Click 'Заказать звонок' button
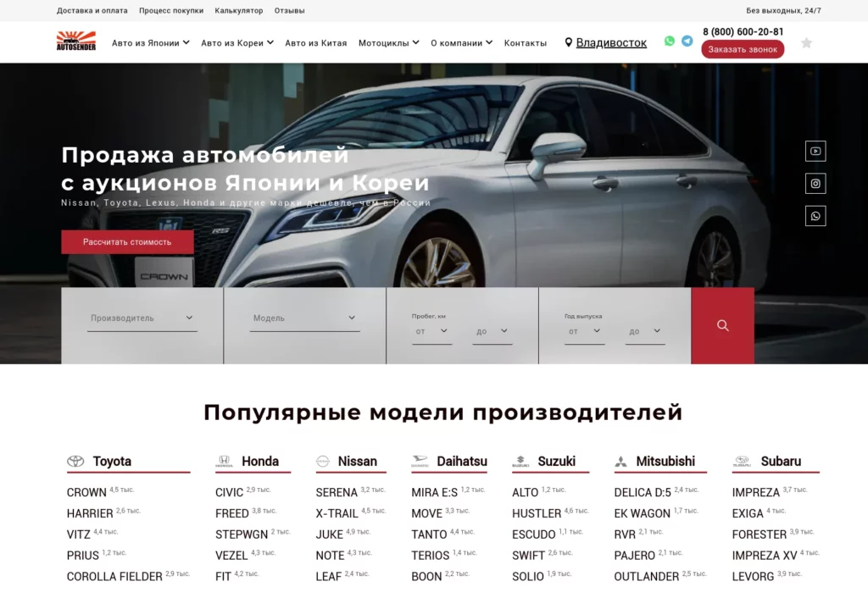Image resolution: width=868 pixels, height=609 pixels. point(743,49)
